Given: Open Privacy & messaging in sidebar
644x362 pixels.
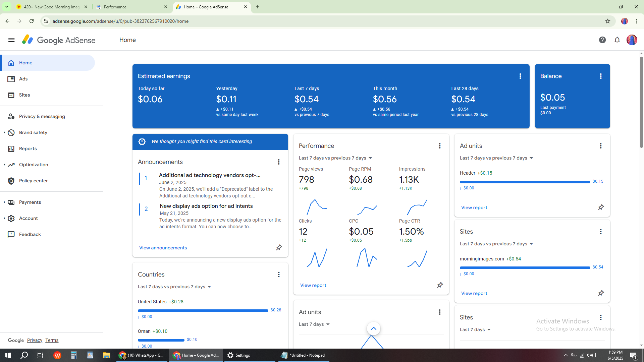Looking at the screenshot, I should click(x=48, y=116).
